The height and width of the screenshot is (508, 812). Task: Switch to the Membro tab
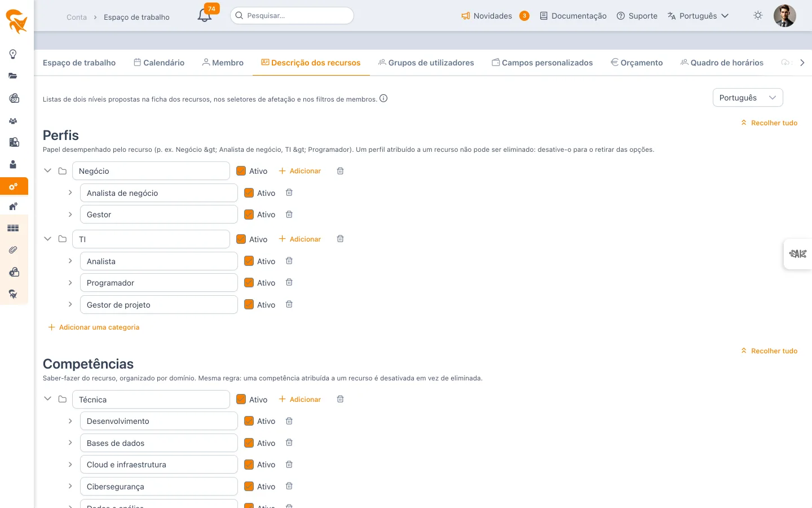point(223,63)
